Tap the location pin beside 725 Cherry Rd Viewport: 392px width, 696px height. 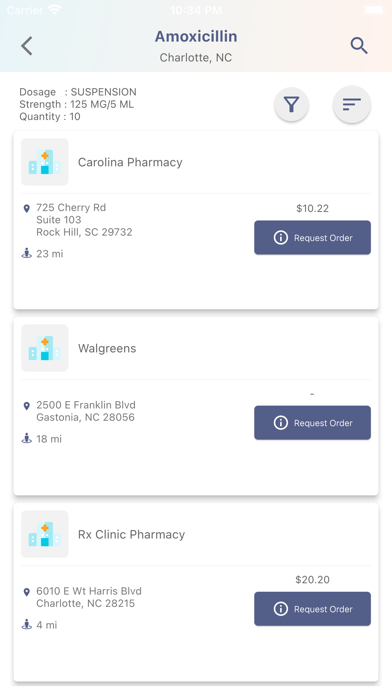click(x=27, y=208)
